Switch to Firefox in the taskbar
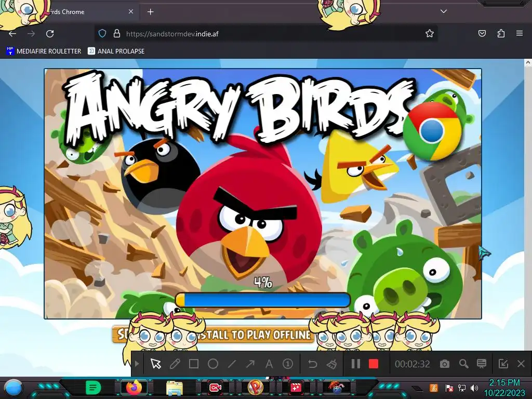Screen dimensions: 532x399 coord(134,388)
